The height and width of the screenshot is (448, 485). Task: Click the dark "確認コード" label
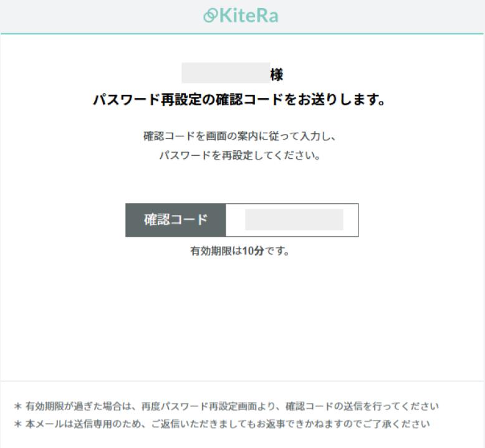coord(175,220)
